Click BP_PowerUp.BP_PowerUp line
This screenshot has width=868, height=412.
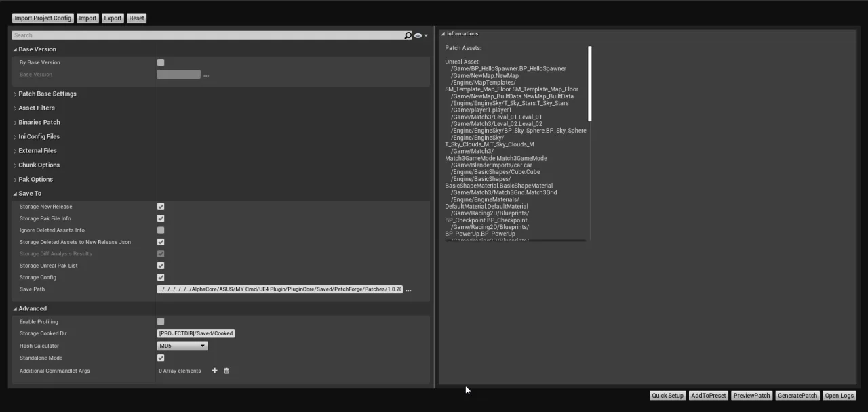(480, 234)
